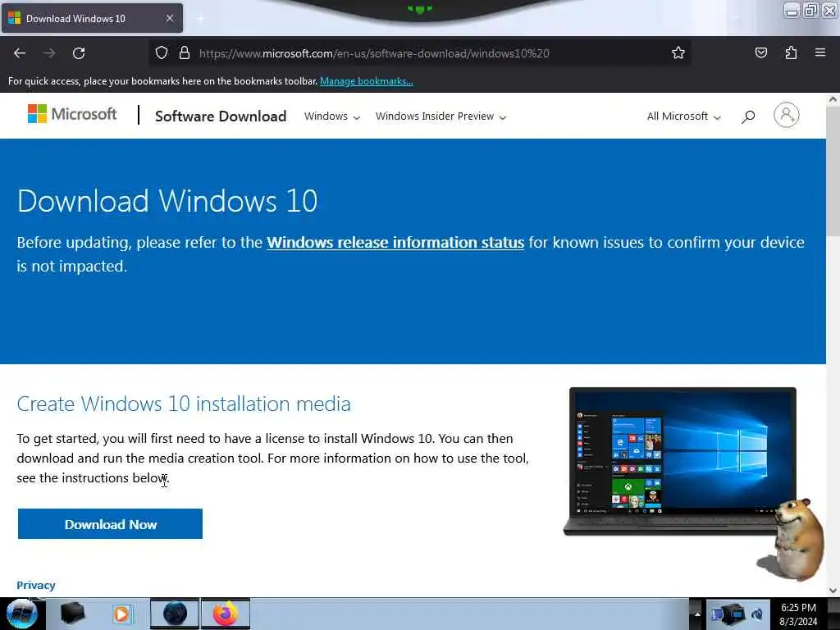Click the padlock site security icon

click(x=185, y=52)
